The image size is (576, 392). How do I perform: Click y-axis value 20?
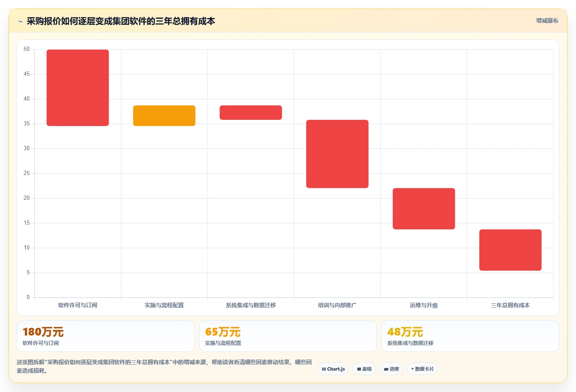pos(27,198)
